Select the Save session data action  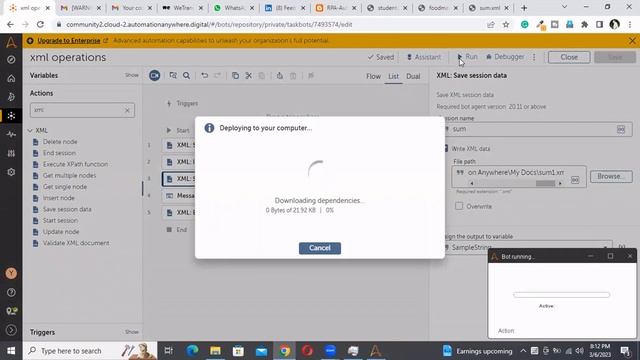(x=67, y=209)
